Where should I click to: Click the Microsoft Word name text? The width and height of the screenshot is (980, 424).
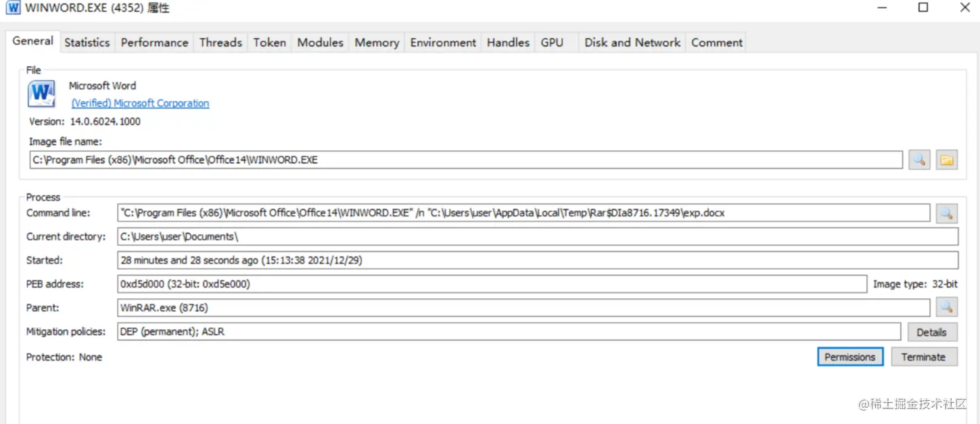click(x=102, y=86)
